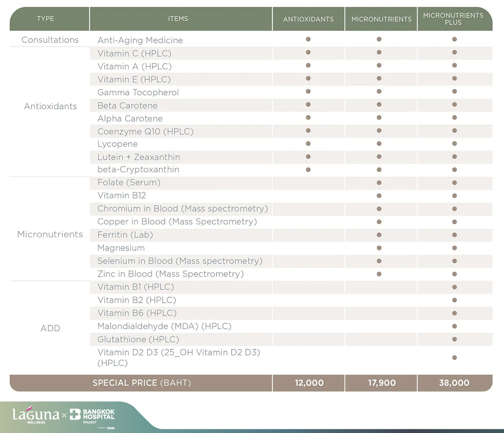Viewport: 504px width, 433px height.
Task: Choose the 17,900 baht price
Action: (x=381, y=383)
